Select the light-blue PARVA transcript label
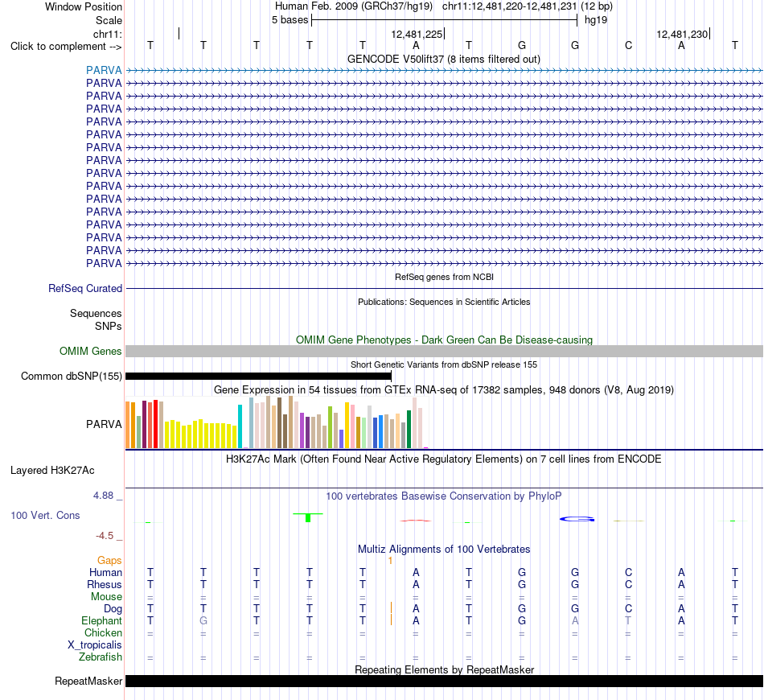This screenshot has height=700, width=764. click(x=104, y=70)
